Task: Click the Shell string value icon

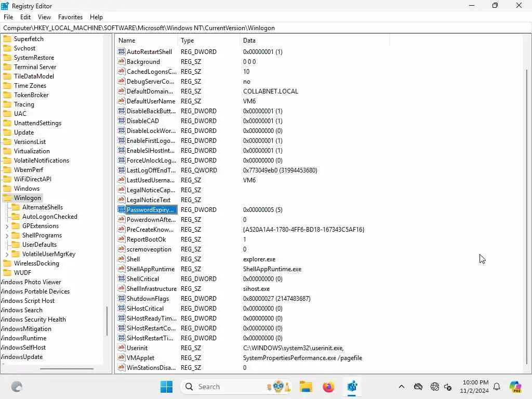Action: (122, 259)
